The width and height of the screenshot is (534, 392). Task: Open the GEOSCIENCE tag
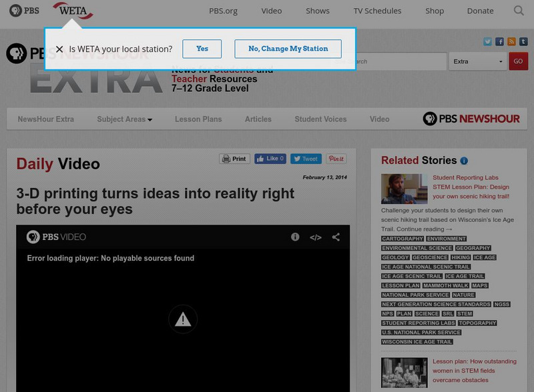tap(430, 257)
